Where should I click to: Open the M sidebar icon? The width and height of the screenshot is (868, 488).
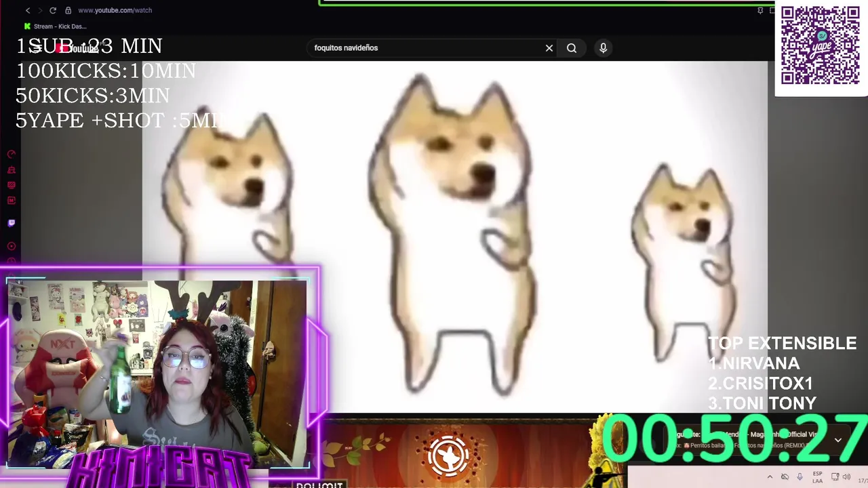point(11,201)
